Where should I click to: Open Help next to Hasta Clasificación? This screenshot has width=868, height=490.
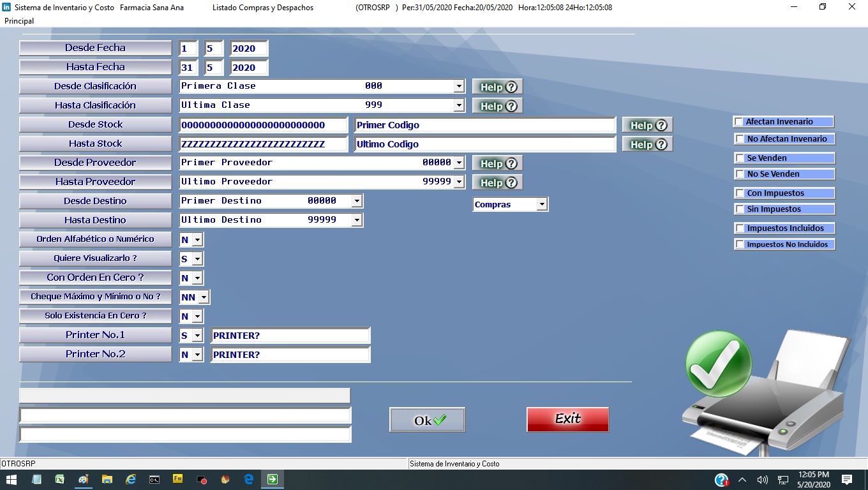click(497, 106)
